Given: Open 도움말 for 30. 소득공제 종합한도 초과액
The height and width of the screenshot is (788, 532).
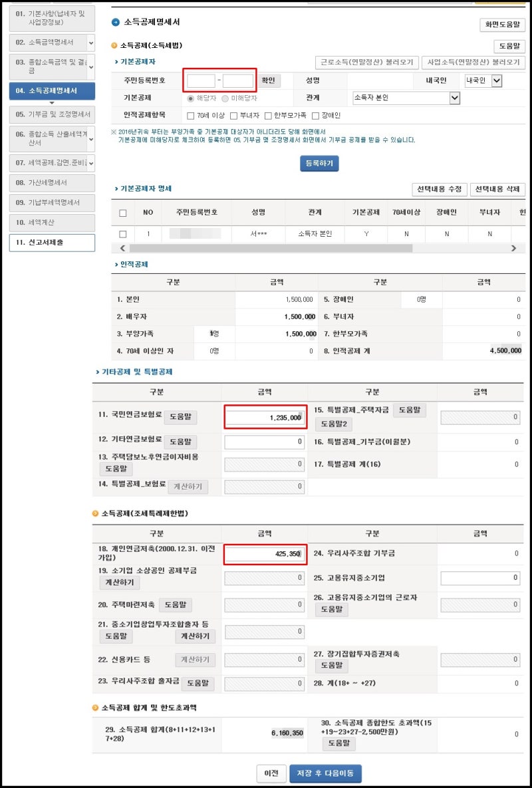Looking at the screenshot, I should (x=338, y=743).
